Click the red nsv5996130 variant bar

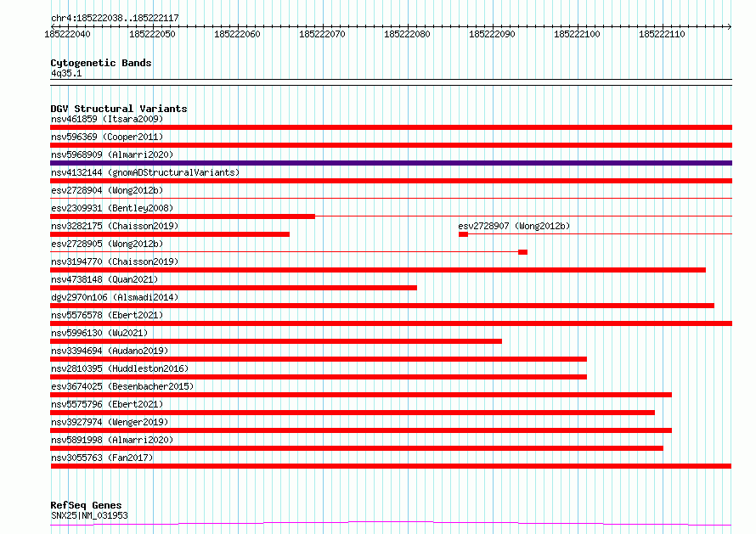tap(276, 341)
